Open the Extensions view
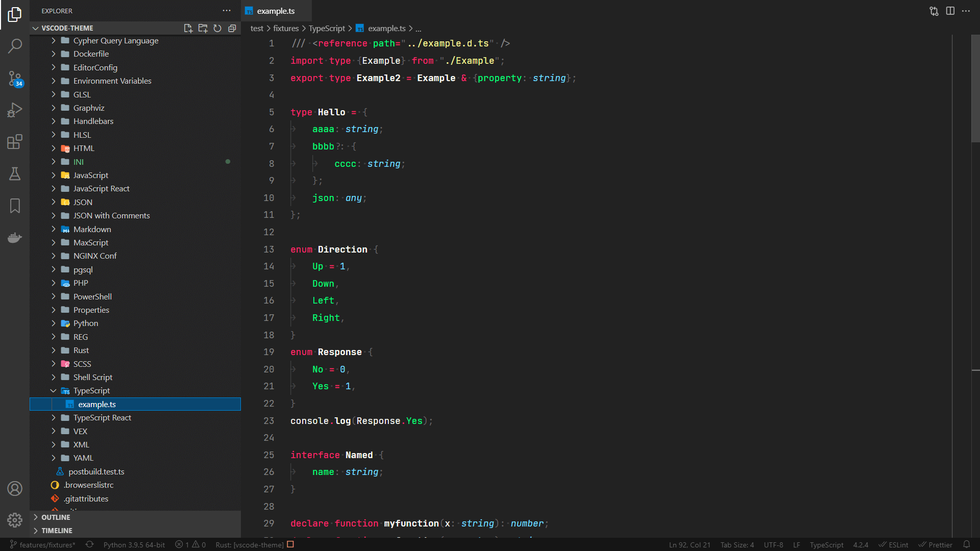Viewport: 980px width, 551px height. tap(15, 142)
